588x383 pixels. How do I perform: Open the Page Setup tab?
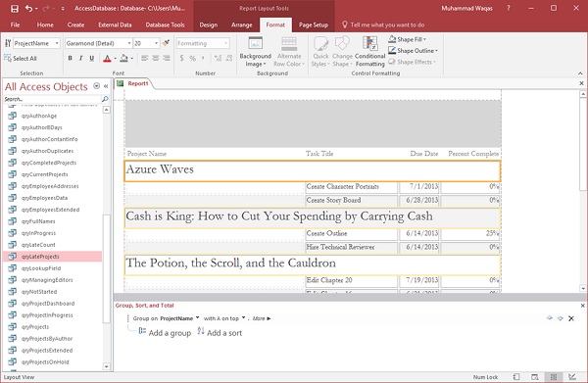pyautogui.click(x=314, y=25)
